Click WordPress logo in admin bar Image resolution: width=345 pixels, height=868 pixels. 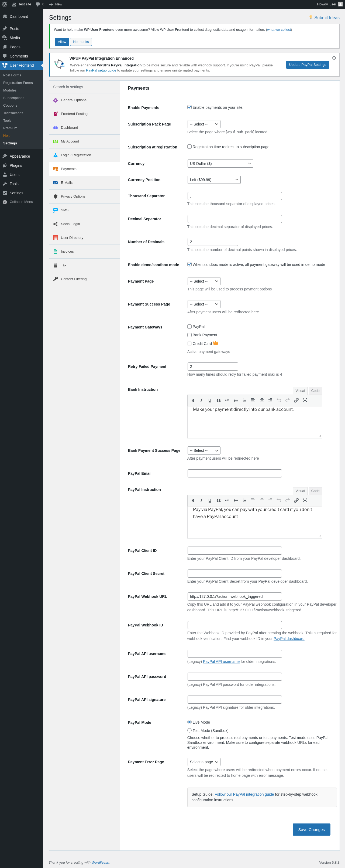(5, 4)
